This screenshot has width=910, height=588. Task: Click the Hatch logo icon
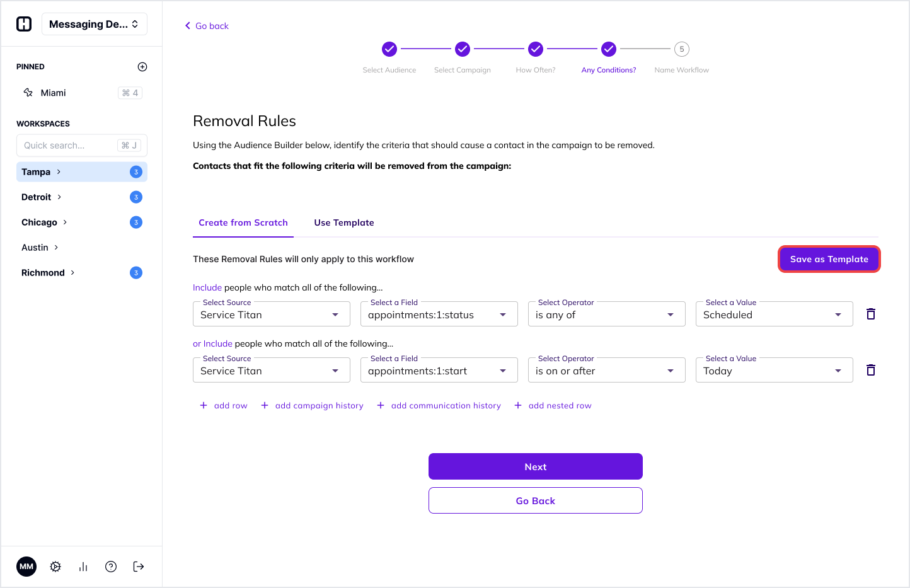[x=23, y=23]
